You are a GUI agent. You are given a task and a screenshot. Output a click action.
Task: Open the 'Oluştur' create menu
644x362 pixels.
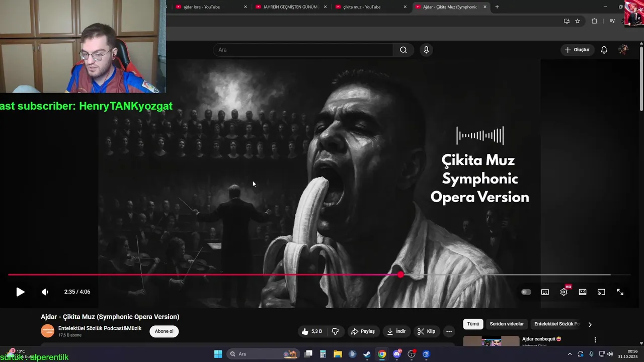[x=577, y=50]
